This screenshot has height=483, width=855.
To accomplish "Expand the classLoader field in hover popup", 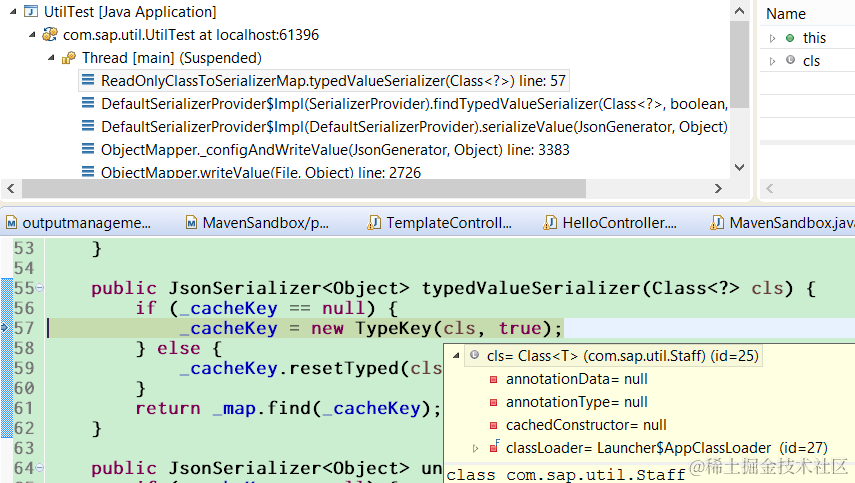I will pyautogui.click(x=475, y=448).
